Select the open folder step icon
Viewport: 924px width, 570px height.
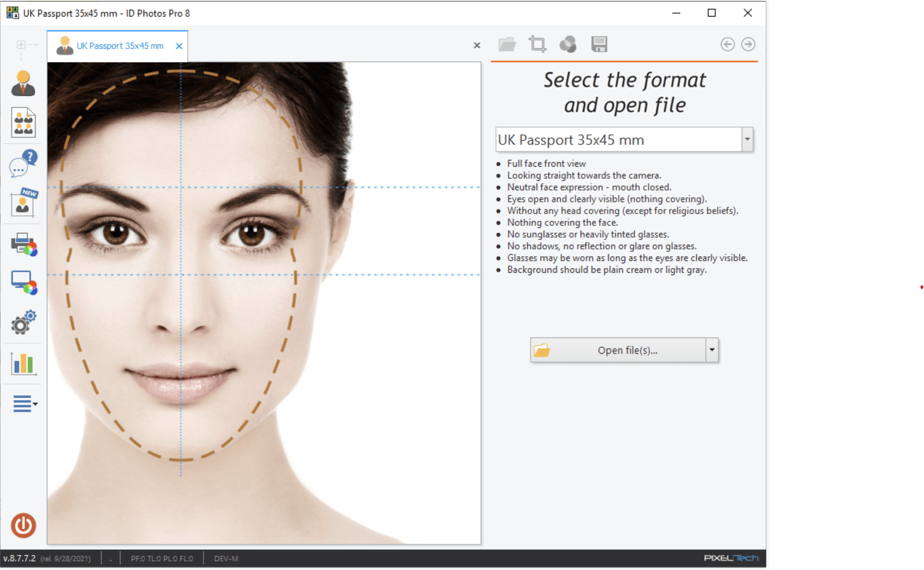[507, 45]
